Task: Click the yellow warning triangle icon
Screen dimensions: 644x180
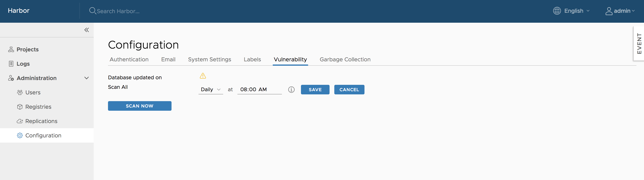Action: (203, 76)
